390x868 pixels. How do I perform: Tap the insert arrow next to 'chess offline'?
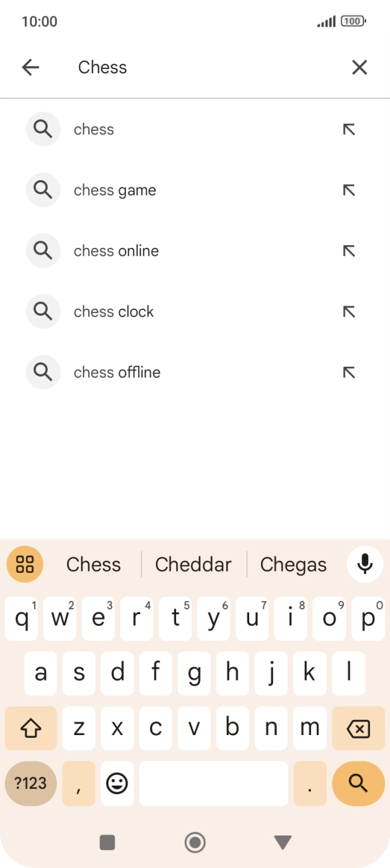tap(348, 372)
